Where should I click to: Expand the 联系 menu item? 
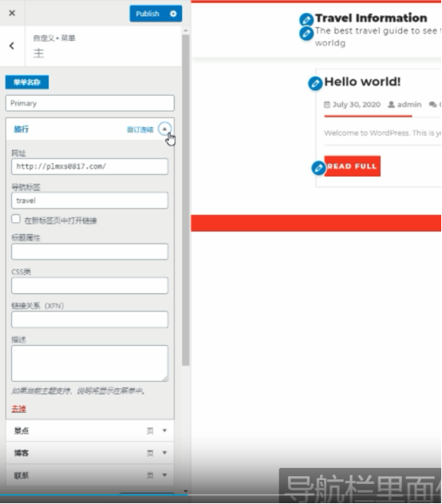pyautogui.click(x=164, y=474)
